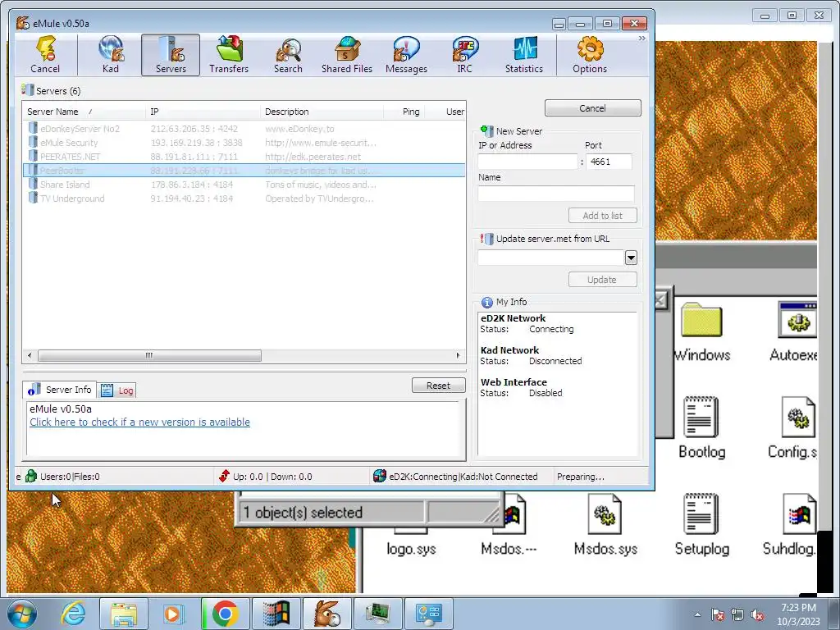The height and width of the screenshot is (630, 840).
Task: Click the Up/Down speed status icon
Action: point(224,477)
